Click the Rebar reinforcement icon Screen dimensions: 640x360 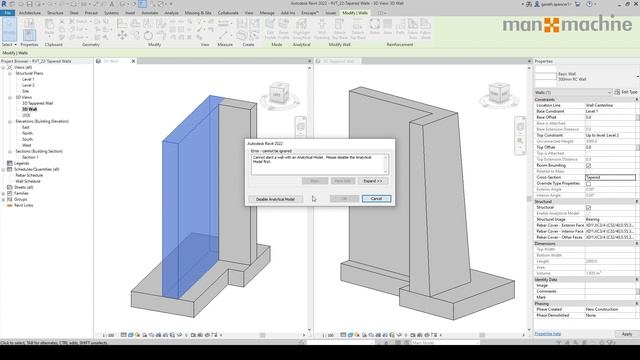(375, 27)
